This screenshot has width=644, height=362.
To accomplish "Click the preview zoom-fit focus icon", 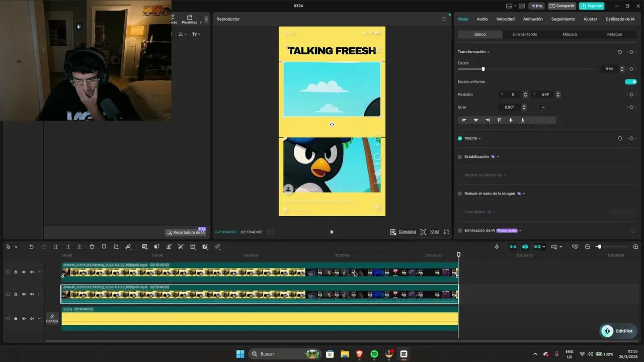I will pyautogui.click(x=423, y=232).
